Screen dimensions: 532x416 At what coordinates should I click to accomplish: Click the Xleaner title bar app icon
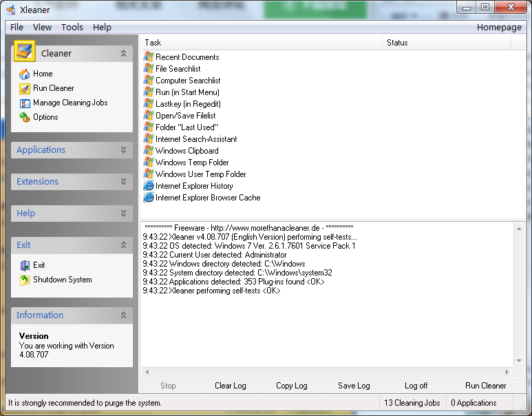11,10
